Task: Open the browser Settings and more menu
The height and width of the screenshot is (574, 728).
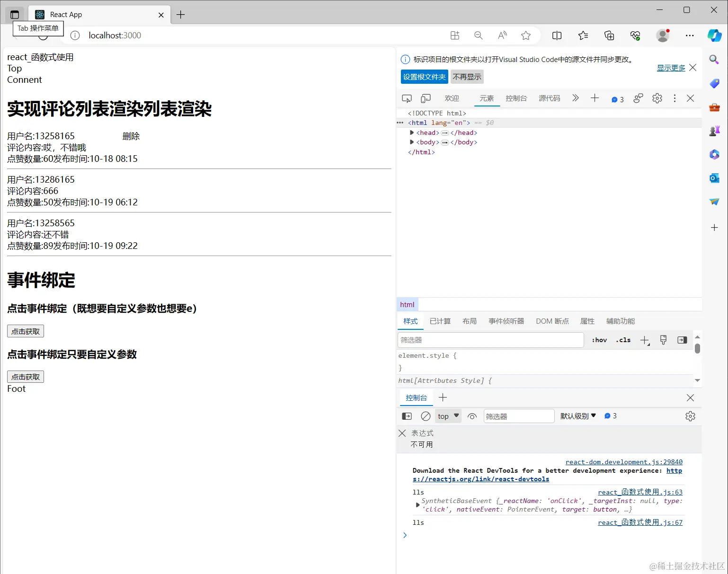Action: click(690, 35)
